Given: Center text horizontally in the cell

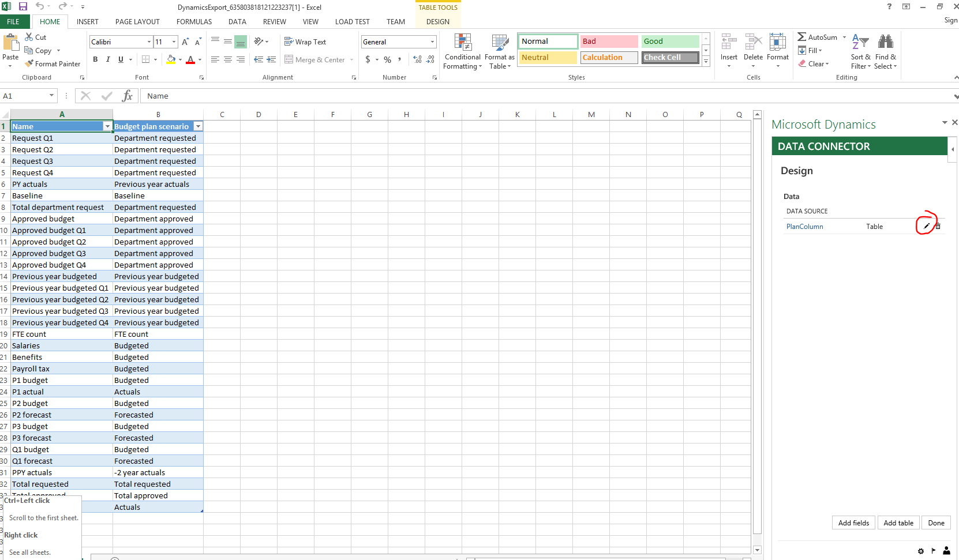Looking at the screenshot, I should point(228,59).
